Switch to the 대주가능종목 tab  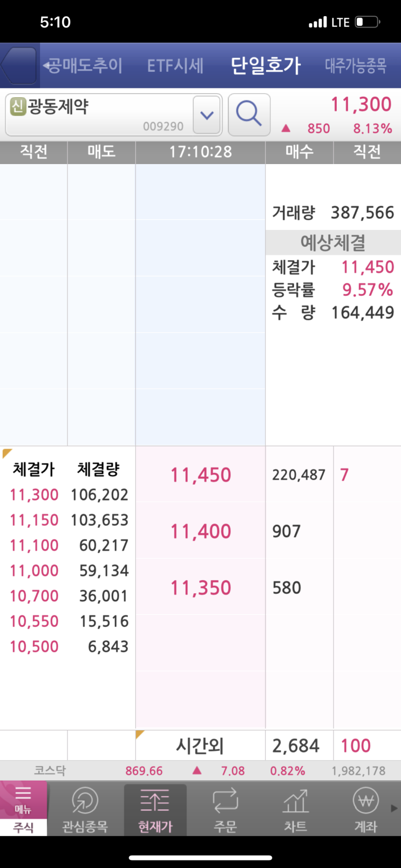click(x=356, y=66)
